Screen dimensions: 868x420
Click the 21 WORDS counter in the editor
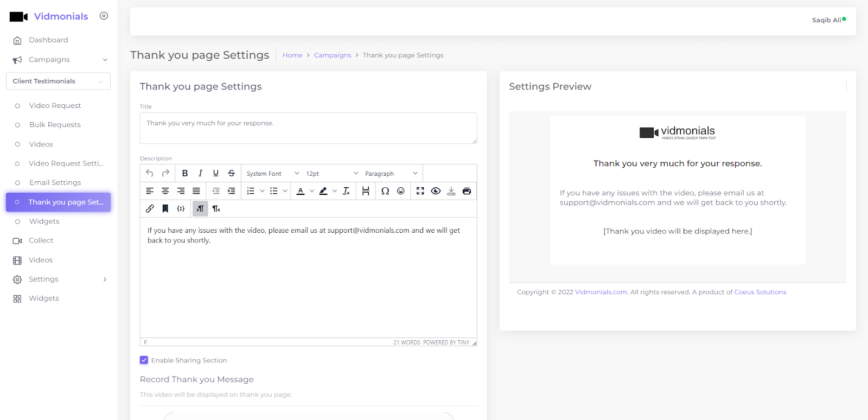coord(407,342)
